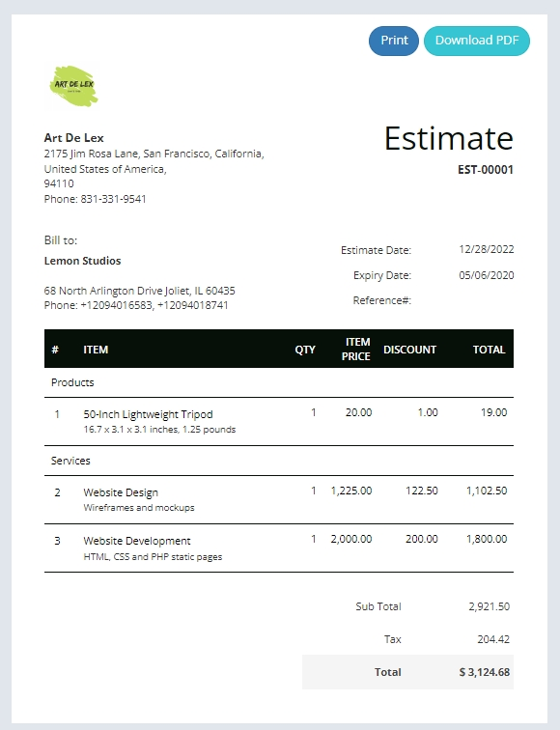The width and height of the screenshot is (560, 730).
Task: Select the estimate date 12/28/2022
Action: [x=487, y=249]
